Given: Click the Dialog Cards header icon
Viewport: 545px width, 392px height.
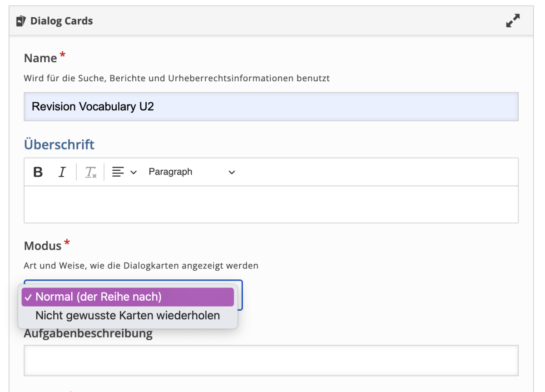Looking at the screenshot, I should tap(20, 21).
